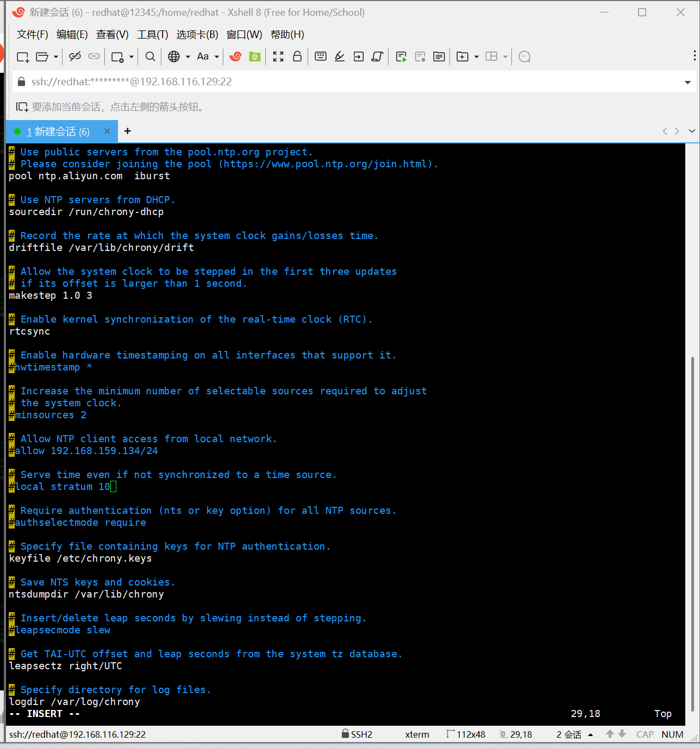Viewport: 700px width, 748px height.
Task: Click the file transfer arrow-box icon
Action: click(x=359, y=56)
